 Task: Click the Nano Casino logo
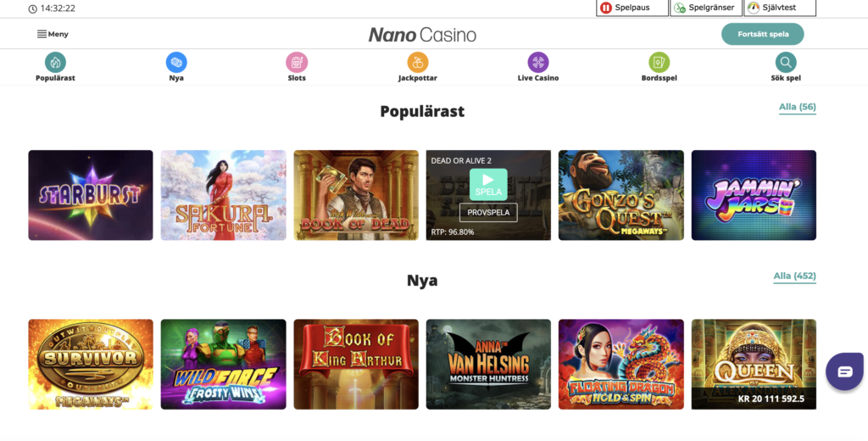tap(422, 35)
